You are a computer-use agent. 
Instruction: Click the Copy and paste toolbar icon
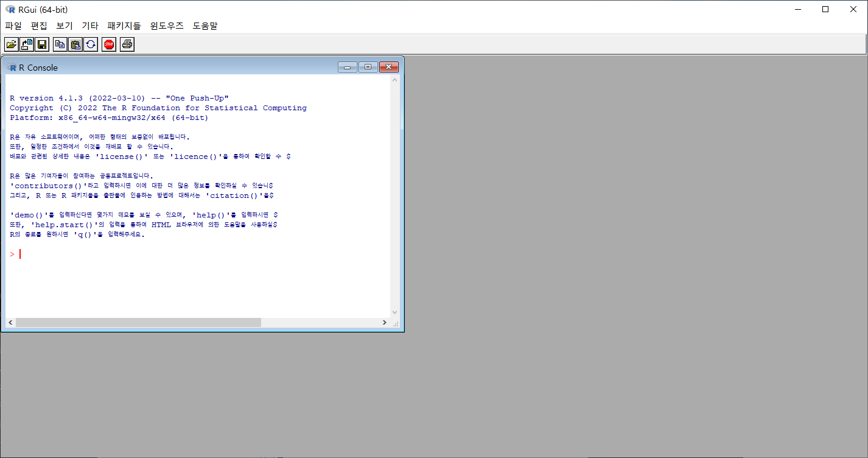coord(91,44)
